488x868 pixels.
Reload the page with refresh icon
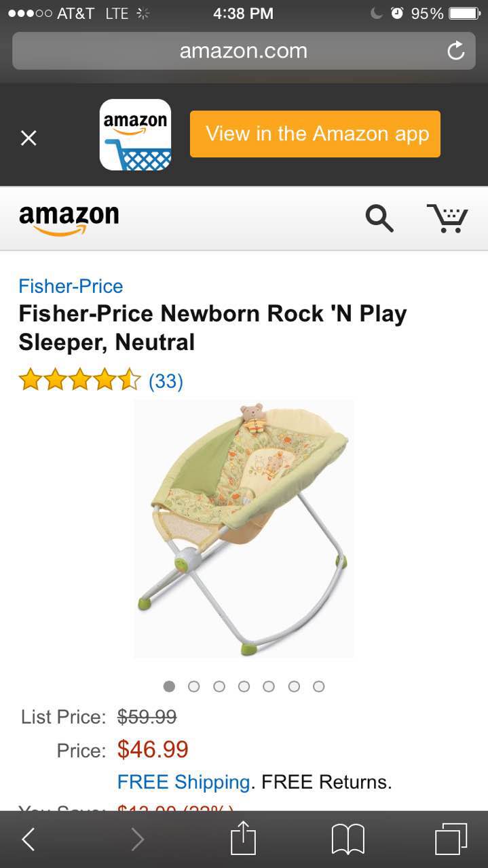[456, 51]
